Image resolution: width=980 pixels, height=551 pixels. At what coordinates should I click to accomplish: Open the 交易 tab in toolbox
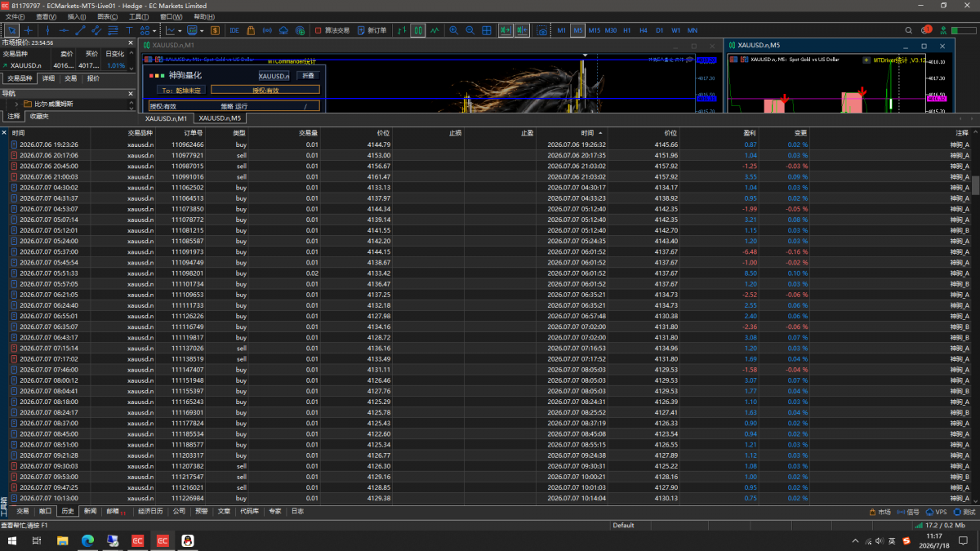[22, 512]
